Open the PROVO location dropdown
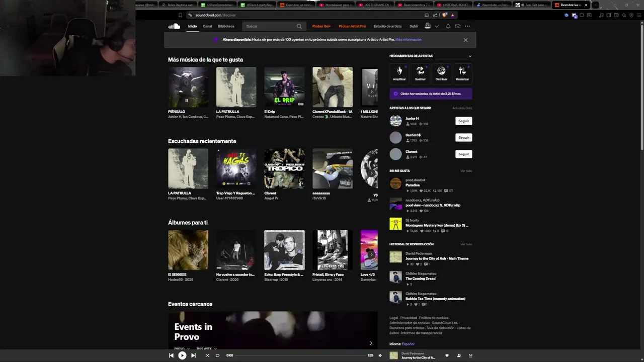Screen dimensions: 644x362 point(182,348)
